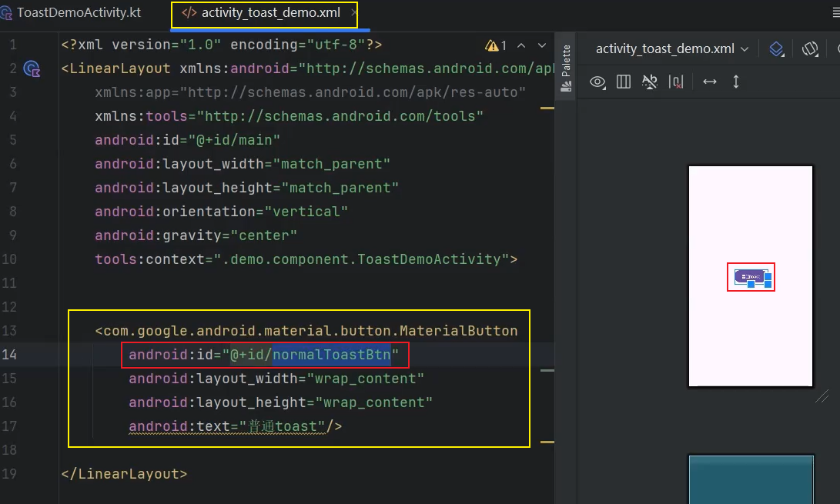This screenshot has height=504, width=840.
Task: Click the top warning stripe mark in the editor scrollbar
Action: point(547,108)
